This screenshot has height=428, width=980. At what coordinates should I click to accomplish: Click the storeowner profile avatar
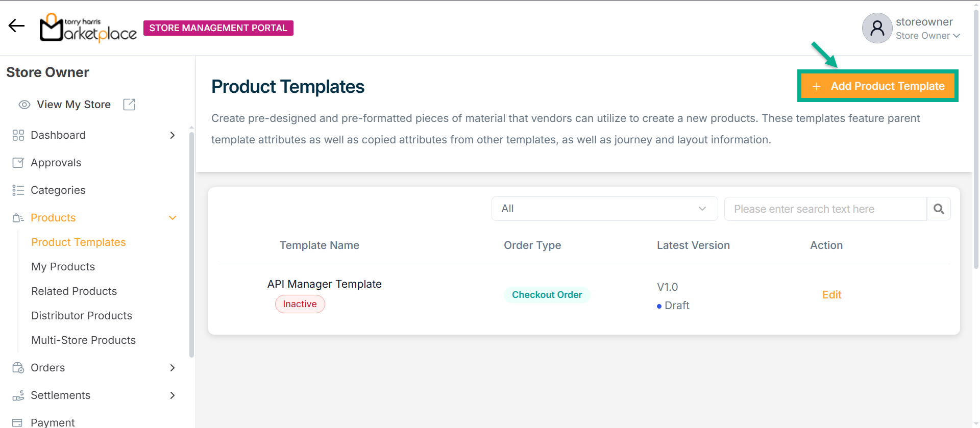[877, 28]
